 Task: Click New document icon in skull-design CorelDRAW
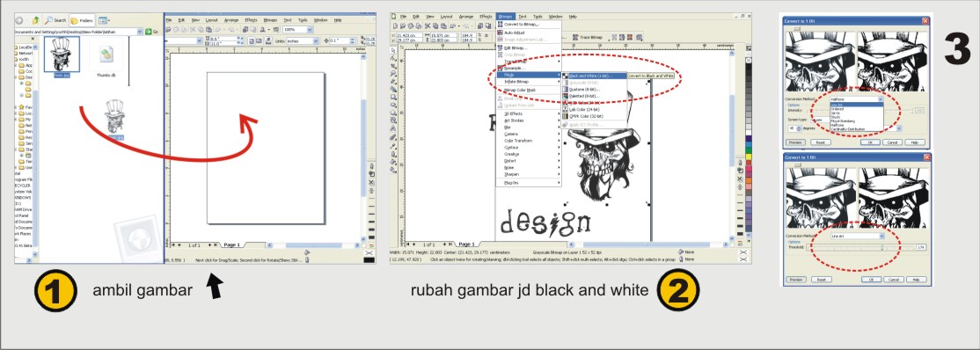click(x=395, y=26)
